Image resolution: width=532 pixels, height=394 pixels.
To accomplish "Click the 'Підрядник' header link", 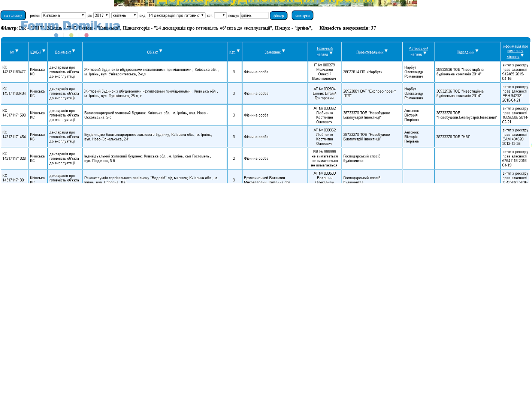I will pyautogui.click(x=465, y=52).
